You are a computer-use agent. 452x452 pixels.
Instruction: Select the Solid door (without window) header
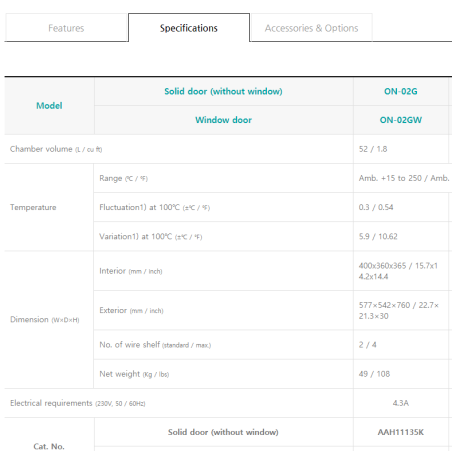pyautogui.click(x=223, y=91)
